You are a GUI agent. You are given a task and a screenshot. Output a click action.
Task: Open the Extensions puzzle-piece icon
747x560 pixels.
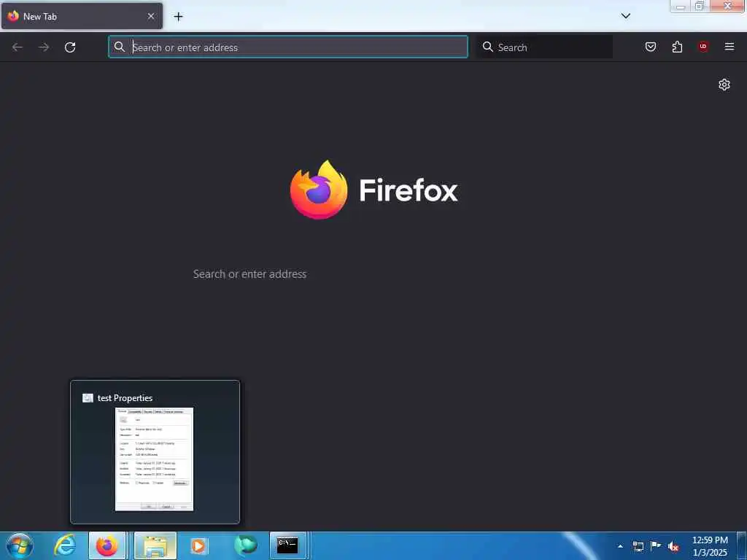[677, 47]
